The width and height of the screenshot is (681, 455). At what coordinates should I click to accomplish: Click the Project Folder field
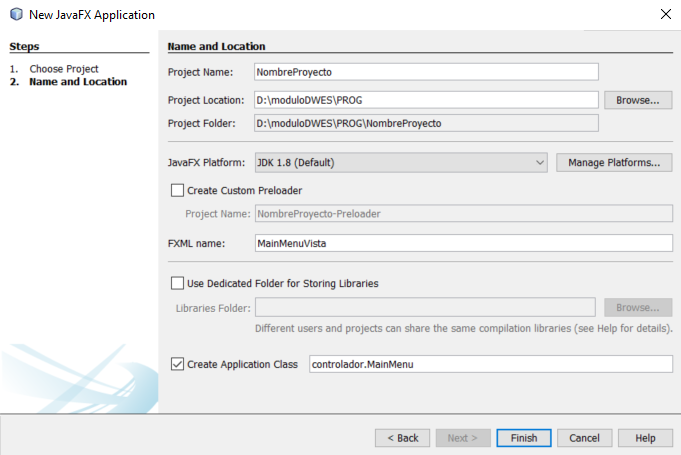pos(426,123)
